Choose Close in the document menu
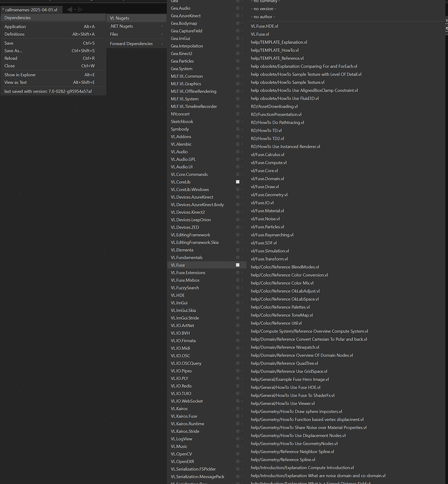The width and height of the screenshot is (448, 484). (53, 66)
